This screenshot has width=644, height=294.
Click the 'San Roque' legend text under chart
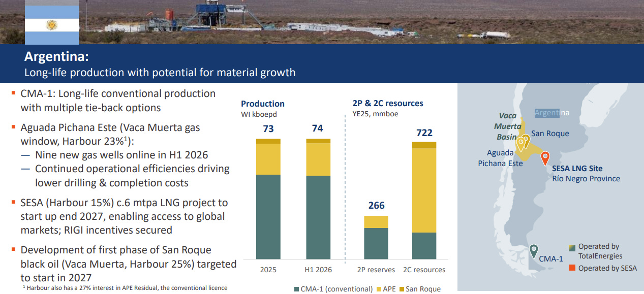[x=423, y=289]
